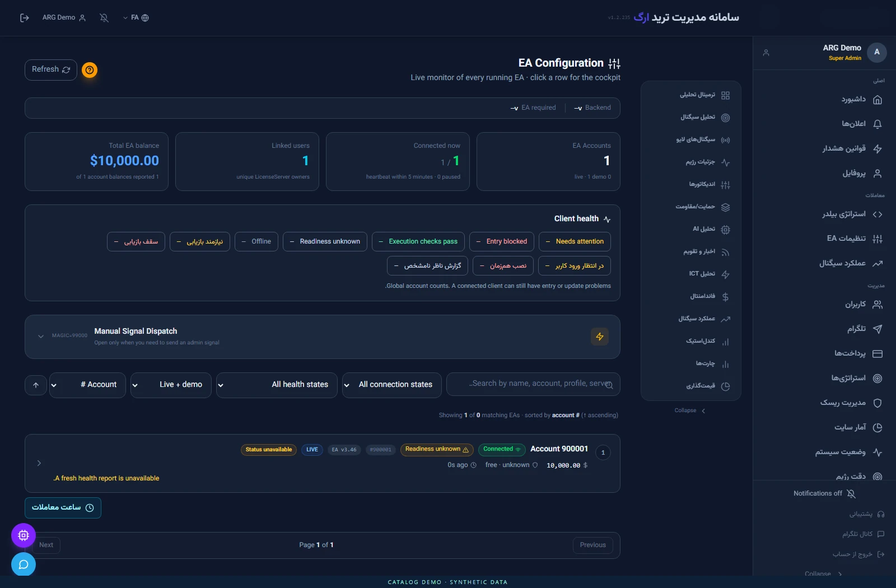896x588 pixels.
Task: Toggle Execution checks pass filter chip
Action: coord(418,242)
